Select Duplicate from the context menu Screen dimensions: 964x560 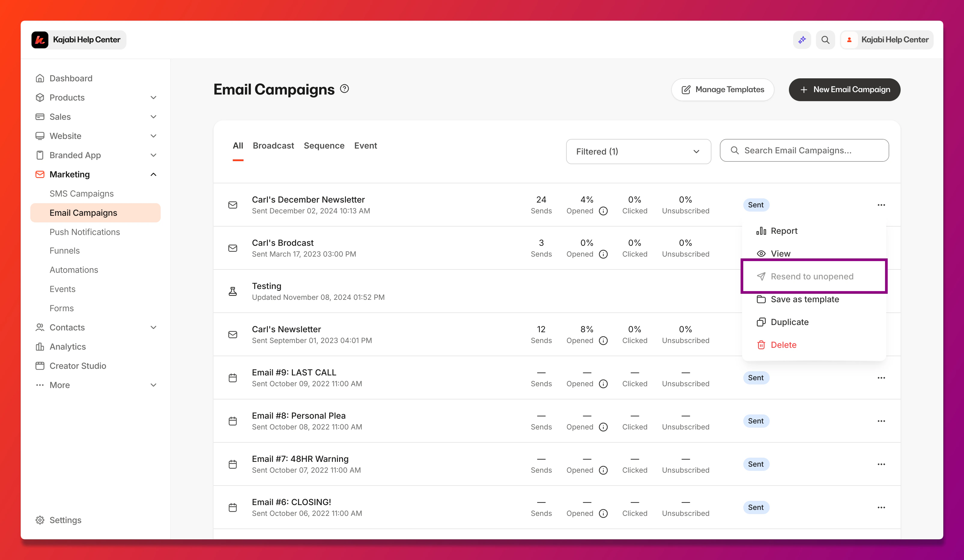[x=789, y=322]
